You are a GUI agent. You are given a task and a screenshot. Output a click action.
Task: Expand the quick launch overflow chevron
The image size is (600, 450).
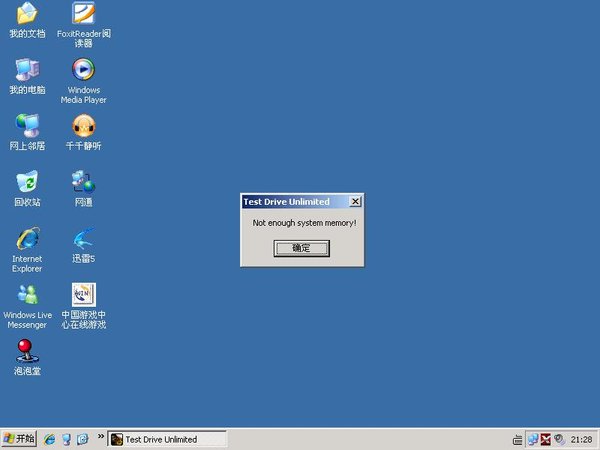(x=100, y=436)
